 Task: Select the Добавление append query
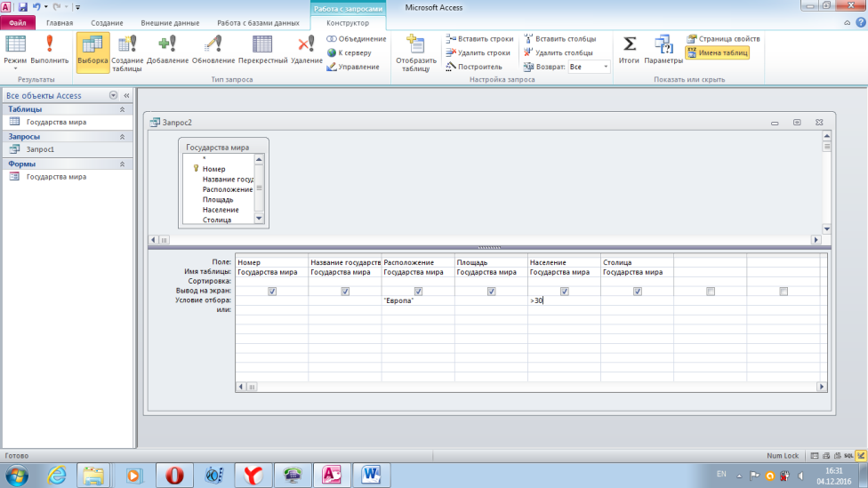point(167,51)
